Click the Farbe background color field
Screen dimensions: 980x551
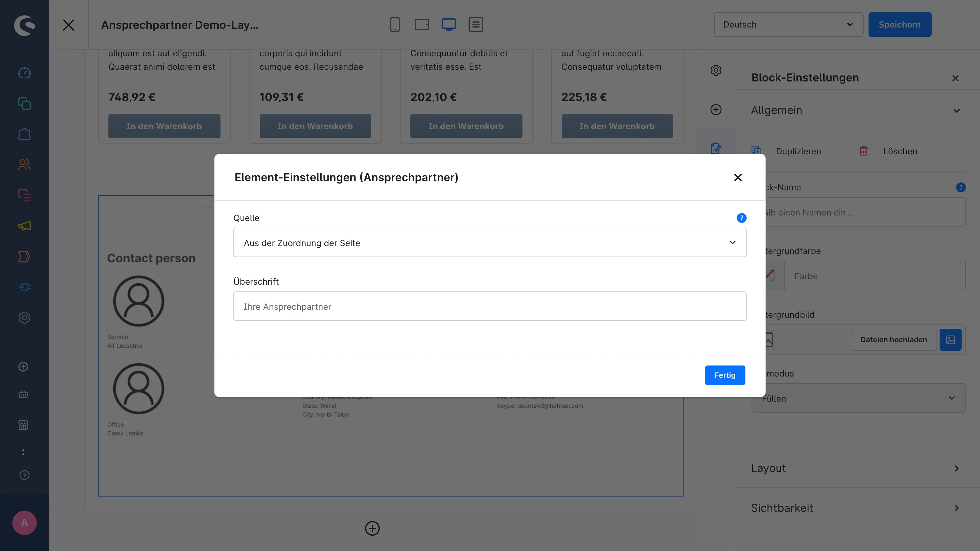875,276
